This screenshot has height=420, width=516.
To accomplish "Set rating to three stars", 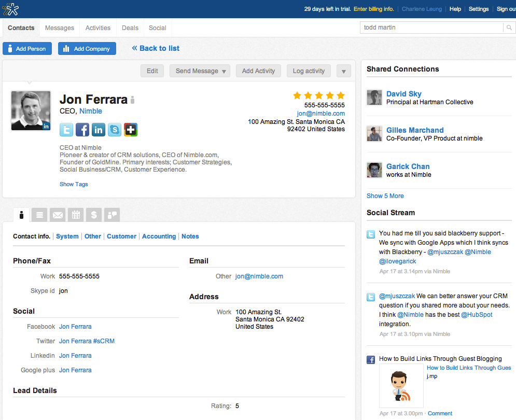I will point(319,95).
